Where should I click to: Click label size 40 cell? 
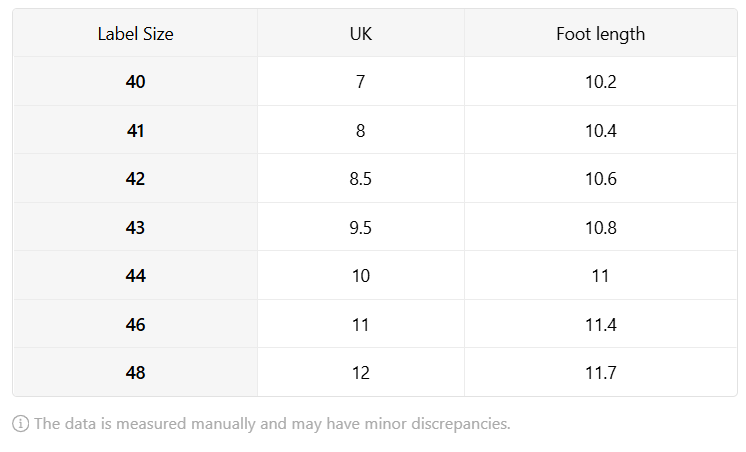(135, 81)
